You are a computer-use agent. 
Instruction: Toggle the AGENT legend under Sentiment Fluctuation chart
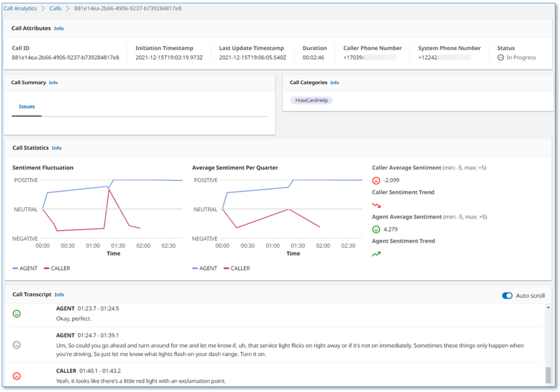coord(25,268)
